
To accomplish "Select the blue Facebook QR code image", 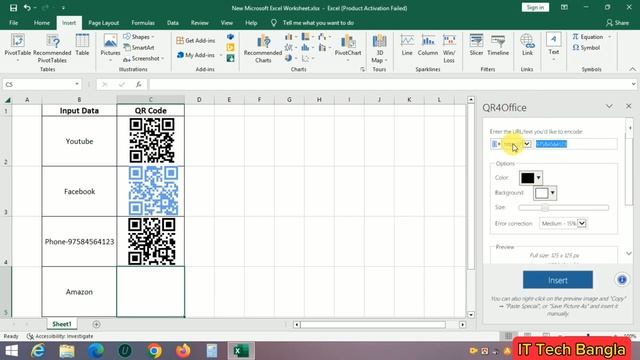I will pyautogui.click(x=153, y=191).
